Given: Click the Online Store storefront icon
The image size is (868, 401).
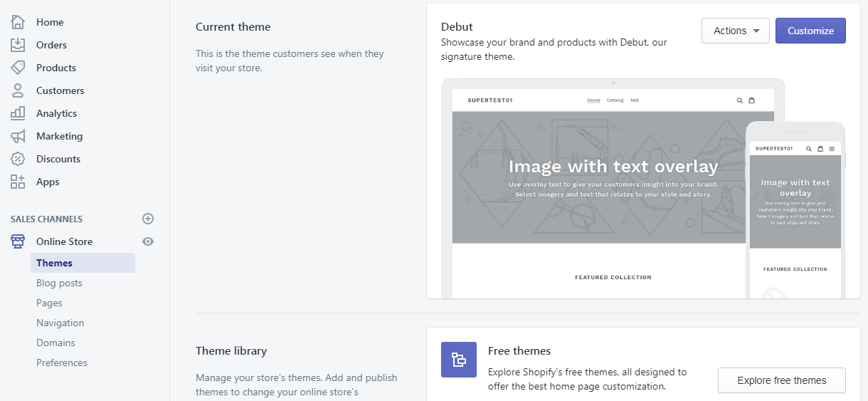Looking at the screenshot, I should click(18, 241).
